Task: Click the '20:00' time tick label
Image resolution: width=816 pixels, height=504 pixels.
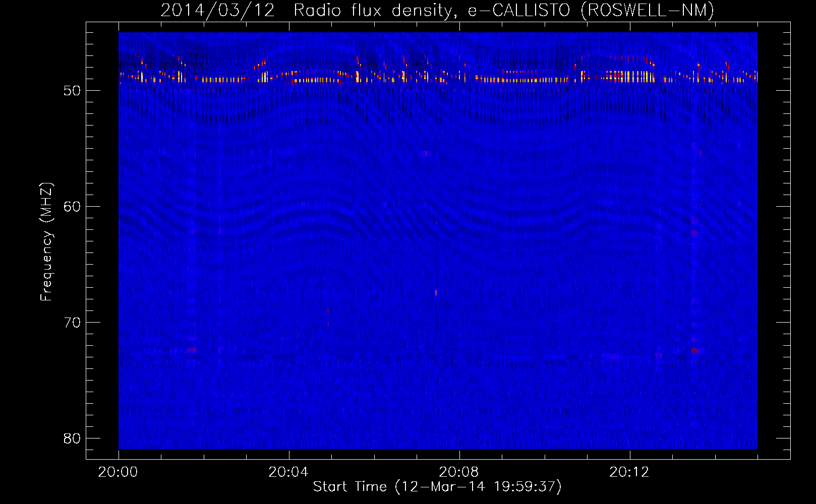Action: (118, 472)
